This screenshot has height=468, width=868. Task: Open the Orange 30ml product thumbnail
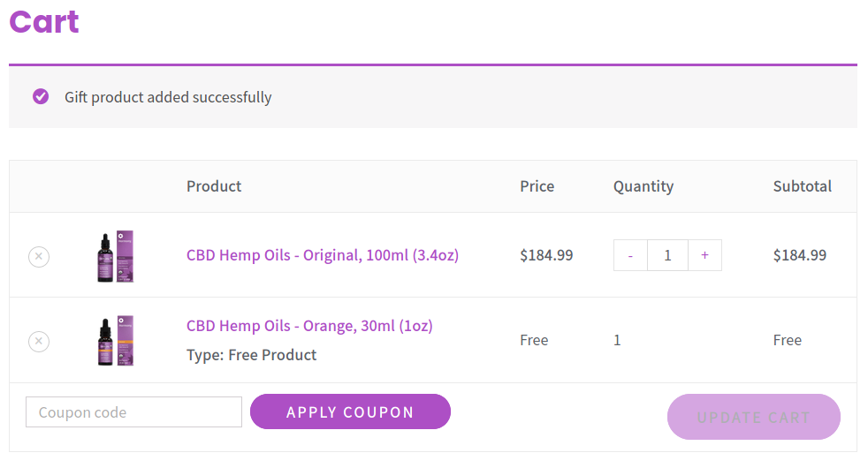click(x=116, y=341)
